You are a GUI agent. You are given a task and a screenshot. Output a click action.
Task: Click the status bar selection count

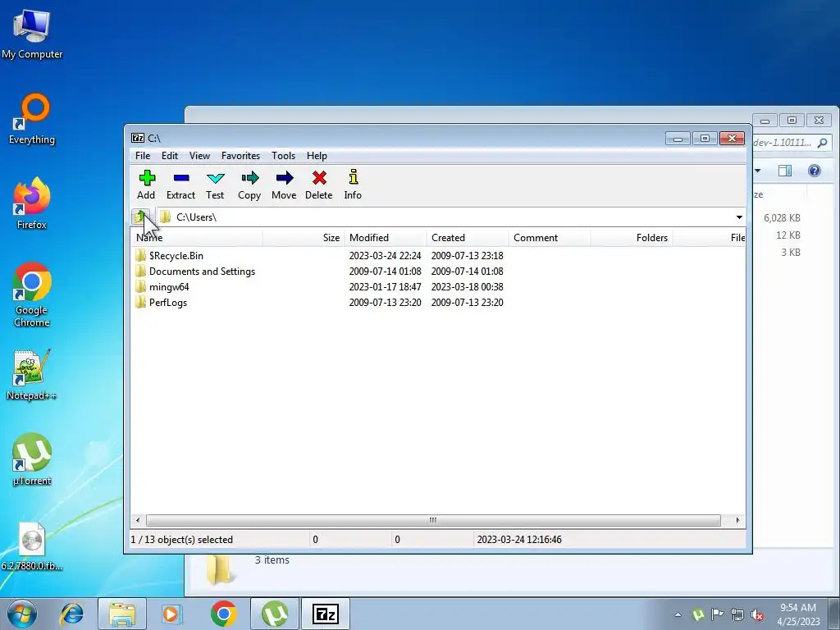(x=181, y=540)
